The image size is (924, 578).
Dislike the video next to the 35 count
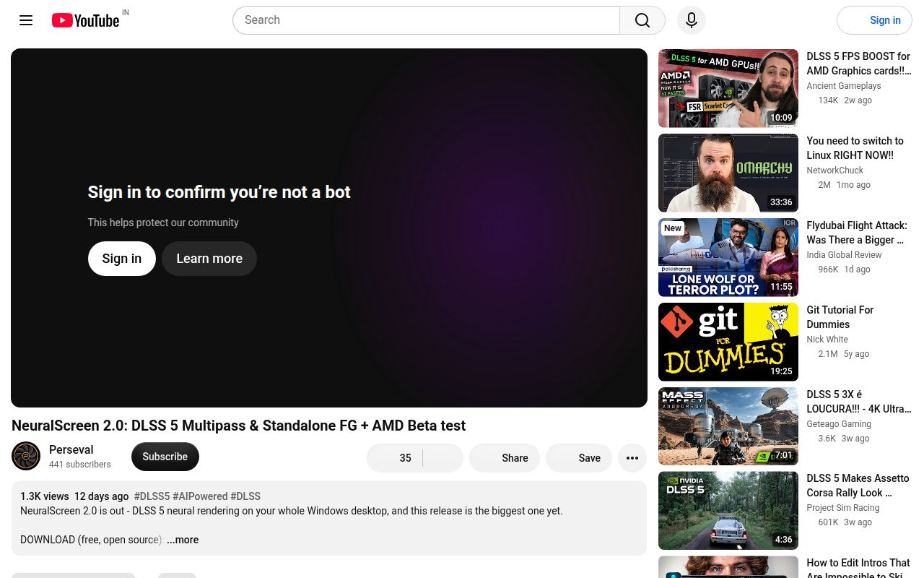click(443, 458)
